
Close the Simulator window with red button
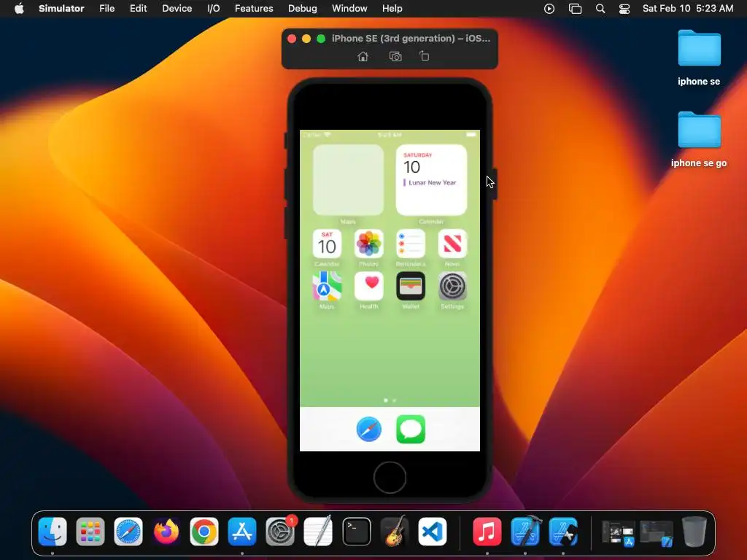click(292, 39)
